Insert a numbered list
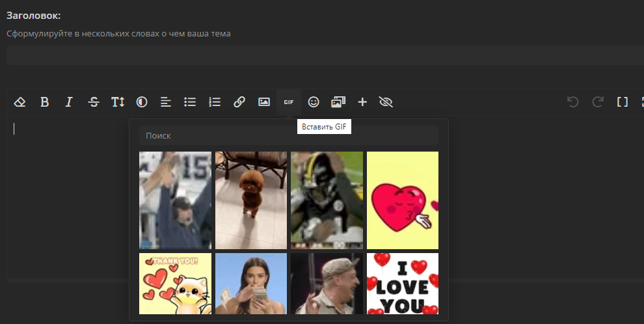The image size is (644, 324). point(215,102)
